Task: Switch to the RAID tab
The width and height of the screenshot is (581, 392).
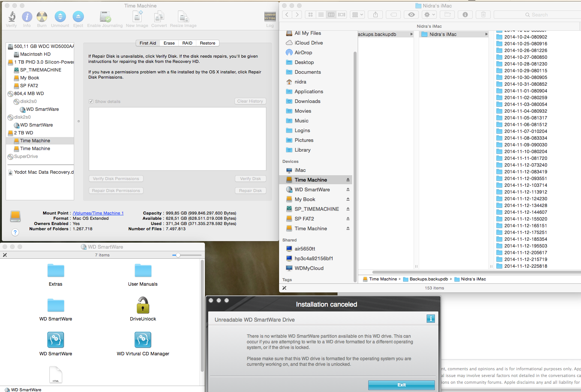Action: pos(187,43)
